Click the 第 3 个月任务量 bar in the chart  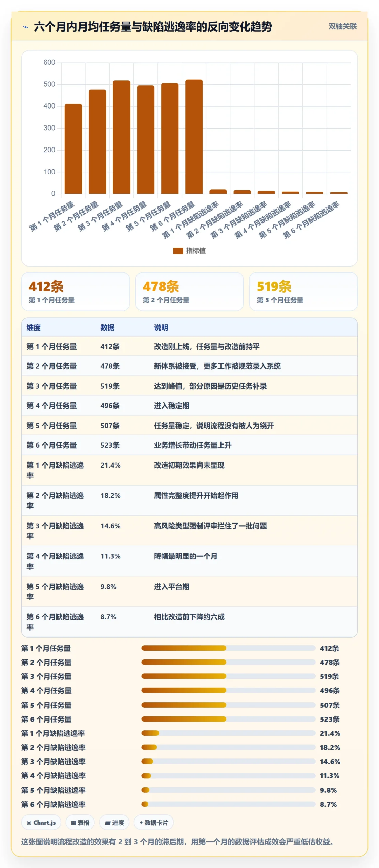click(122, 137)
